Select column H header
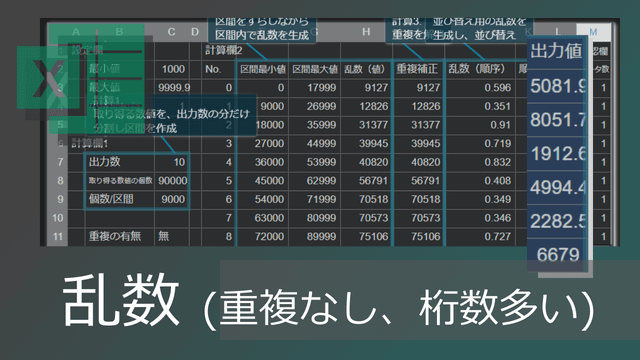The width and height of the screenshot is (640, 360). 366,32
